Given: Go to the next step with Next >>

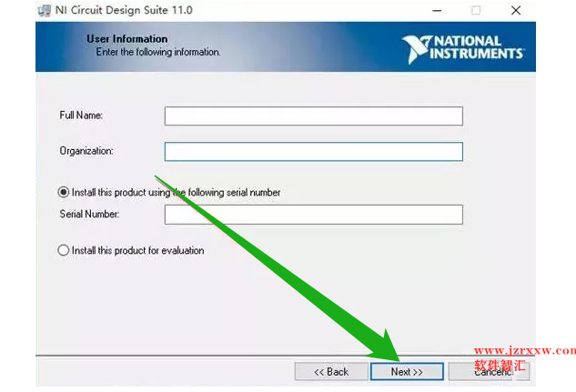Looking at the screenshot, I should point(407,371).
